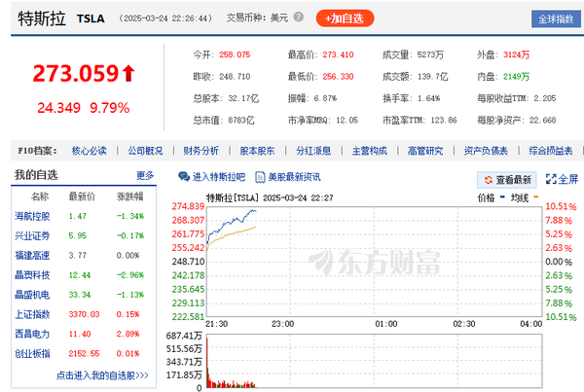This screenshot has height=392, width=584.
Task: Click the document icon for 美股最新资讯
Action: click(x=260, y=177)
